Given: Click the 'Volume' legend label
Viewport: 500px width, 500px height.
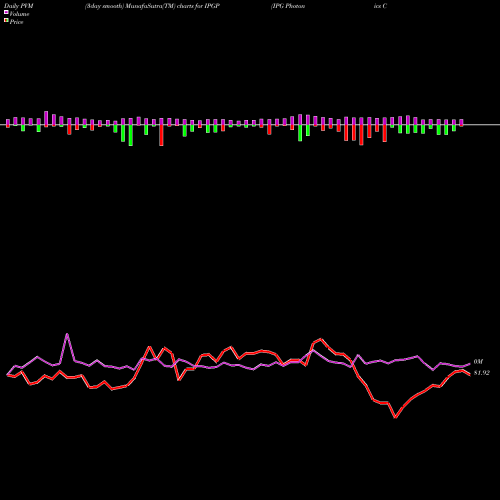Looking at the screenshot, I should [x=19, y=14].
